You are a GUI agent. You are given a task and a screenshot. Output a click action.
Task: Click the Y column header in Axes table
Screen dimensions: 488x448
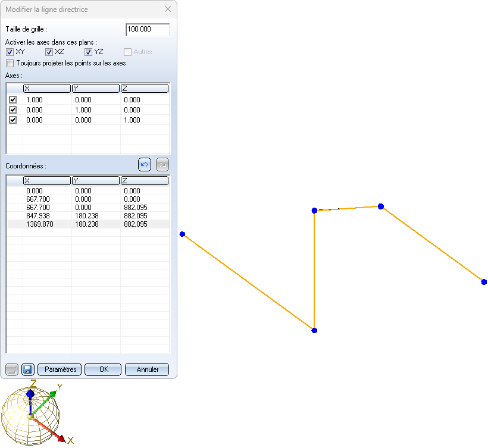coord(96,89)
